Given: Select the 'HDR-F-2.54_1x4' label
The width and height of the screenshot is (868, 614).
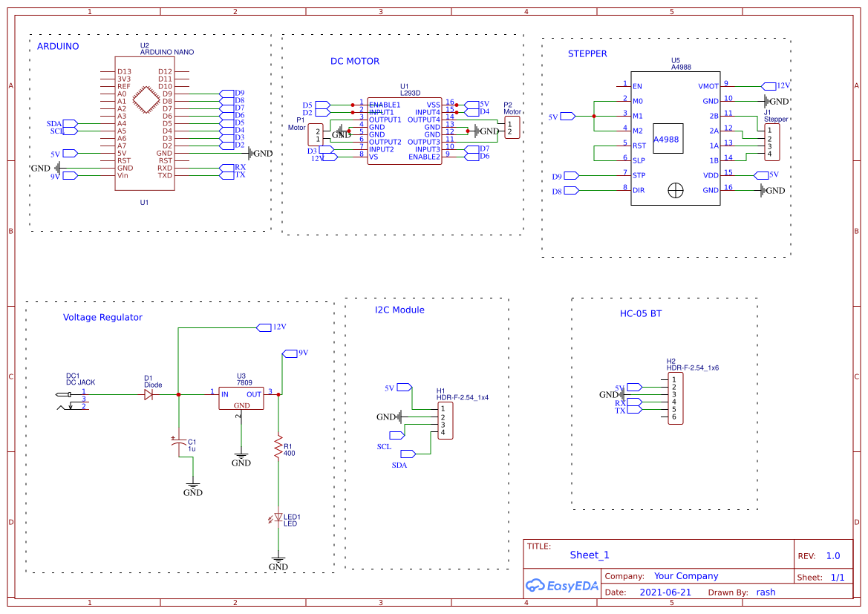Looking at the screenshot, I should tap(463, 397).
